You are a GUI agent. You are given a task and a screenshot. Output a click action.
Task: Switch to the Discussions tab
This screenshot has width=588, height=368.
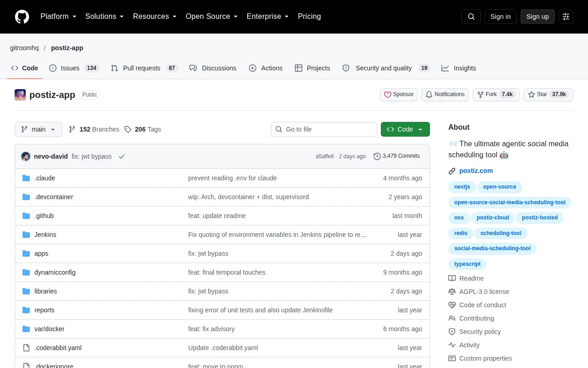click(x=213, y=68)
